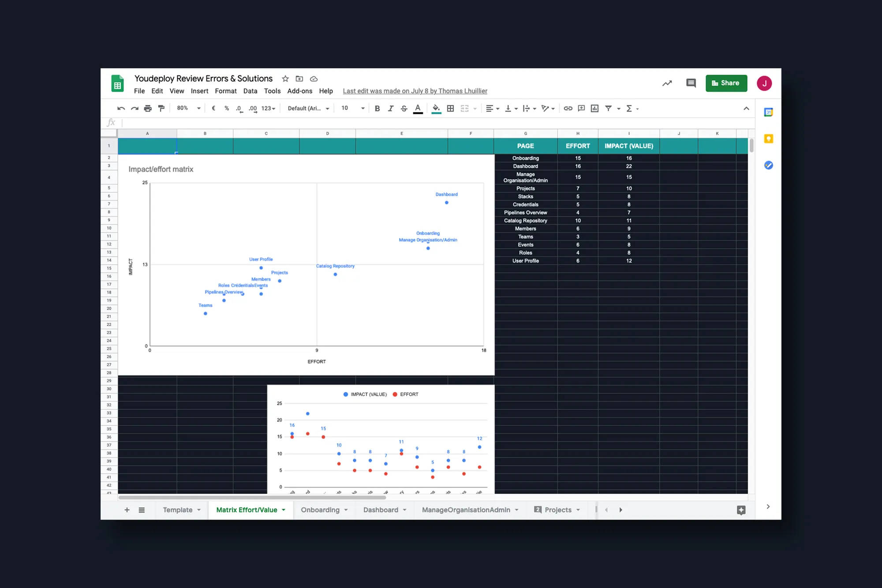Select the Catalog Repository cell

[x=526, y=221]
